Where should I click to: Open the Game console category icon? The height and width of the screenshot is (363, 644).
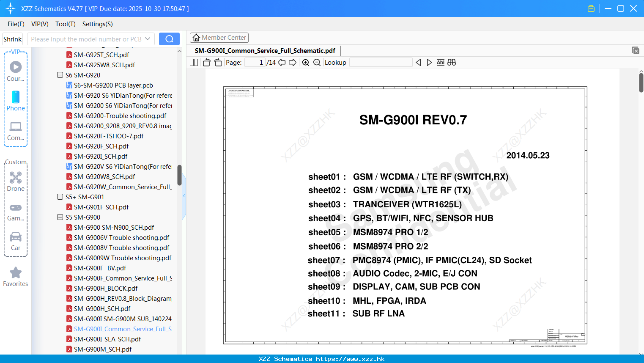pos(16,208)
